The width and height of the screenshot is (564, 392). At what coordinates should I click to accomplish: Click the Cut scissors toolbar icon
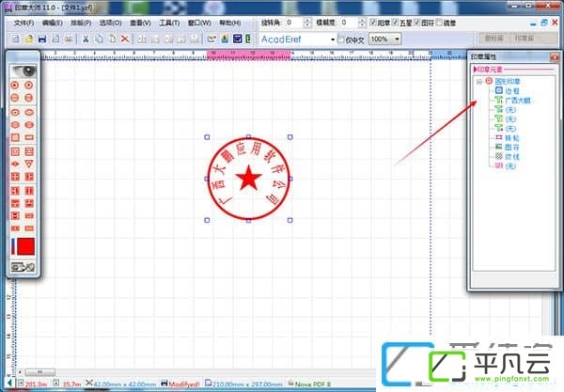86,39
